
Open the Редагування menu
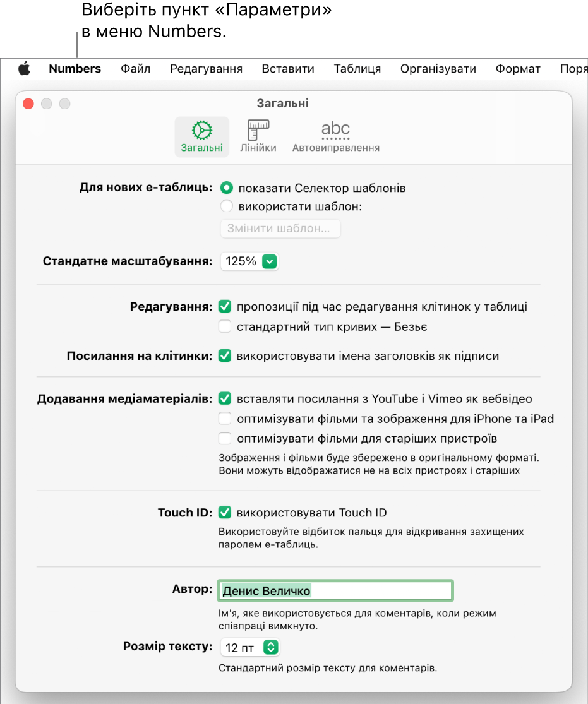[x=206, y=69]
